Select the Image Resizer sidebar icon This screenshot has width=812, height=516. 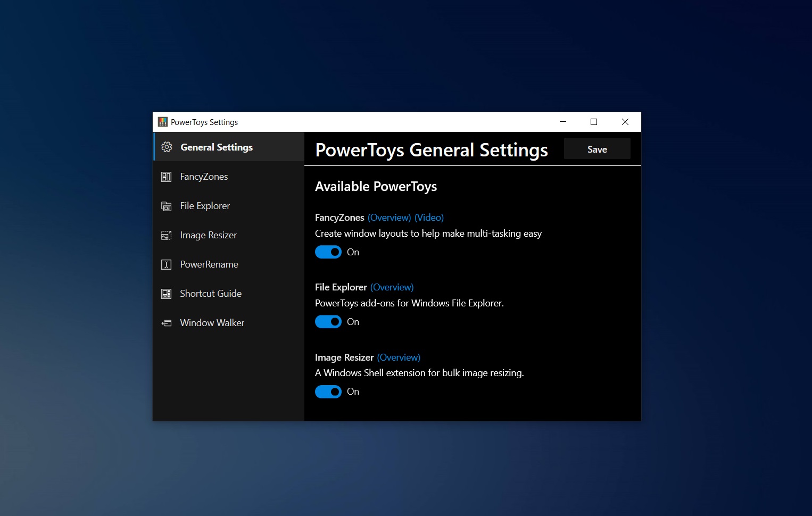(166, 235)
